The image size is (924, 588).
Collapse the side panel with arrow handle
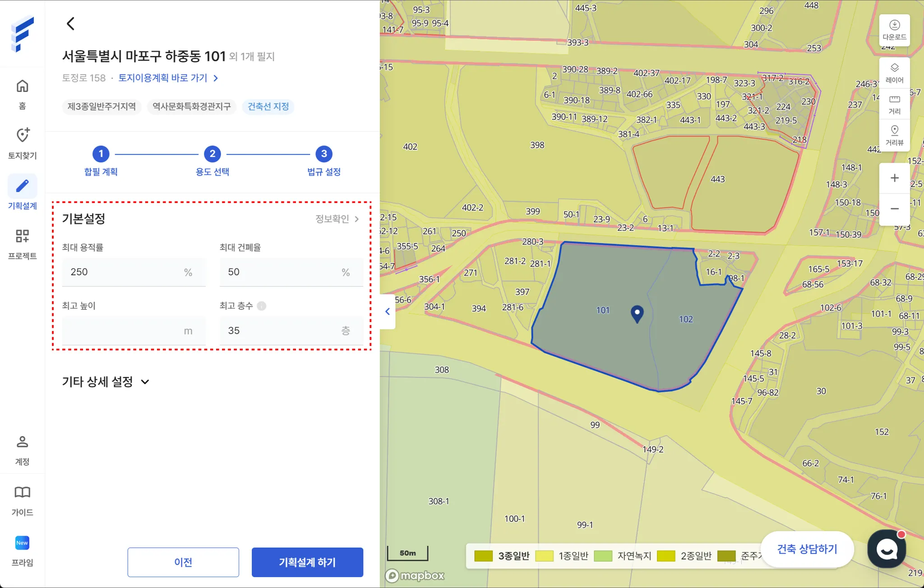[388, 311]
